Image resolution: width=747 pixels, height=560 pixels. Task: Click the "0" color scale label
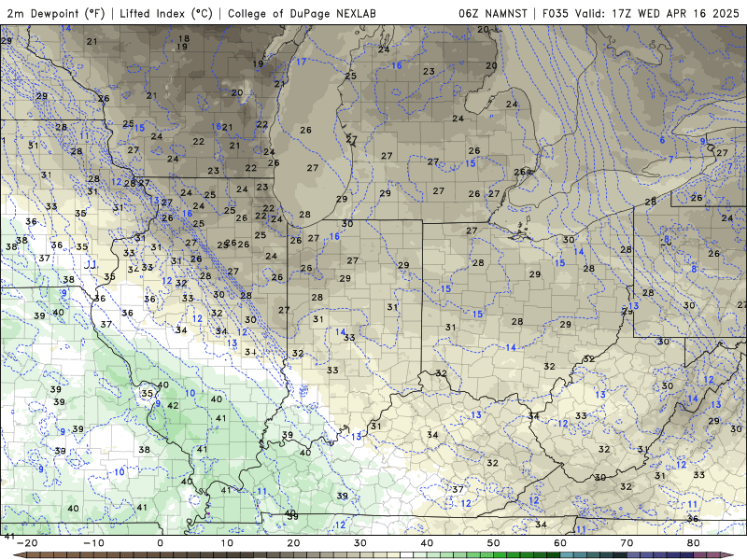pos(160,543)
